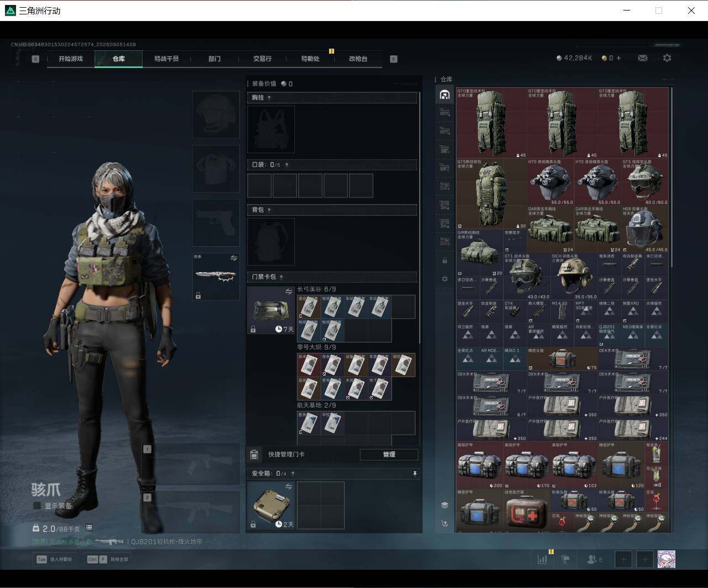Click swap arrows on the keycard case

point(288,292)
